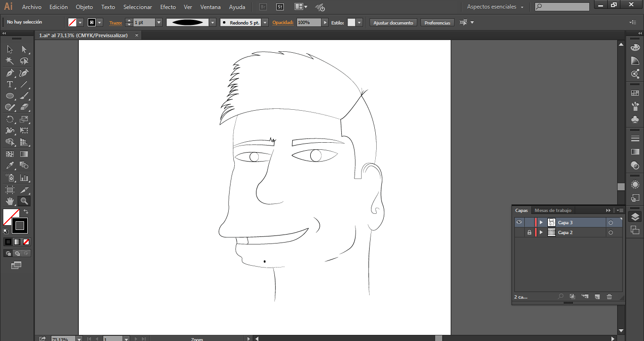Image resolution: width=644 pixels, height=341 pixels.
Task: Expand the Capa 3 layer contents
Action: 541,222
